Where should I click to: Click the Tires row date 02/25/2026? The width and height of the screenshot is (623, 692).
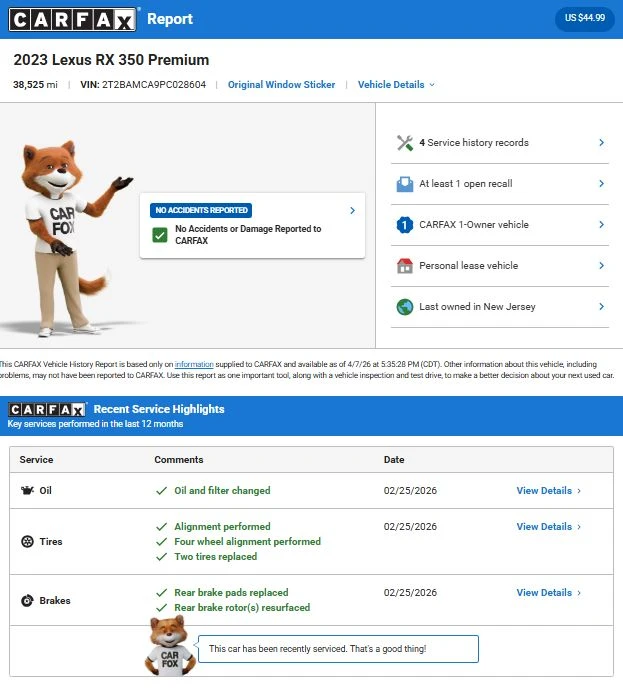pos(410,527)
